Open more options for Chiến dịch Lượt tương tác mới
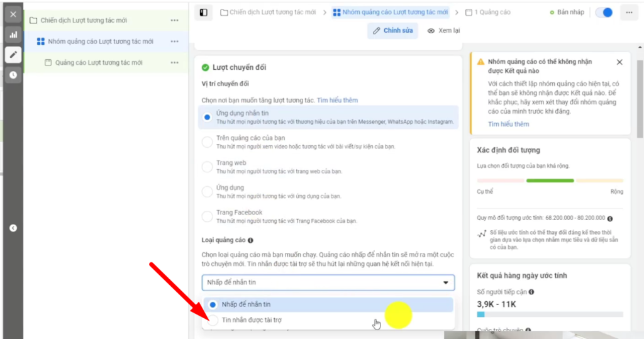644x339 pixels. [175, 20]
